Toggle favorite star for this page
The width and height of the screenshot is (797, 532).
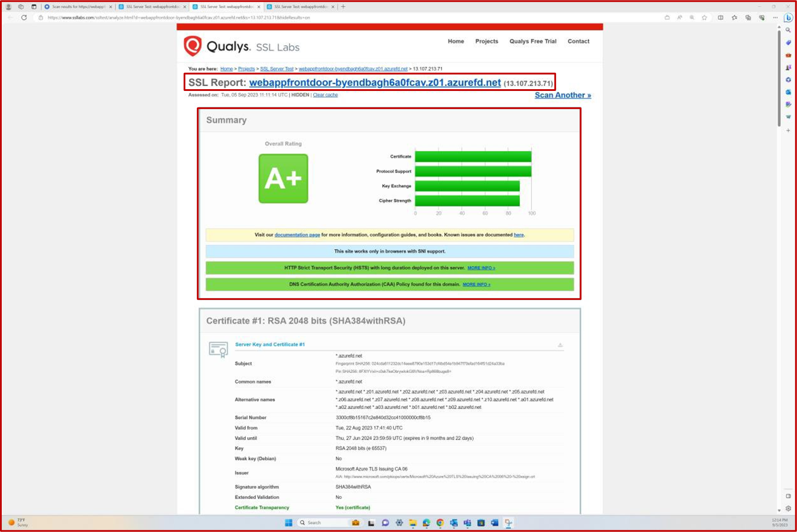[705, 18]
